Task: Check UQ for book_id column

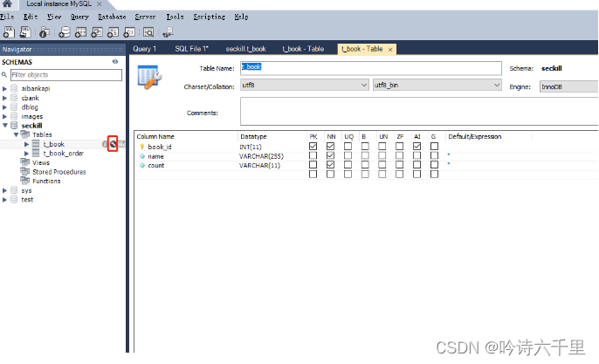Action: (348, 147)
